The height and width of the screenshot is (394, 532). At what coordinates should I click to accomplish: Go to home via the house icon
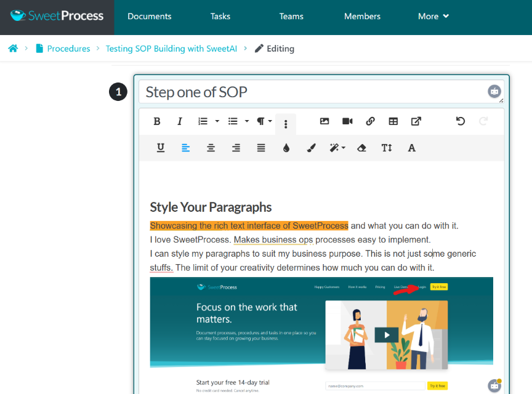click(13, 49)
